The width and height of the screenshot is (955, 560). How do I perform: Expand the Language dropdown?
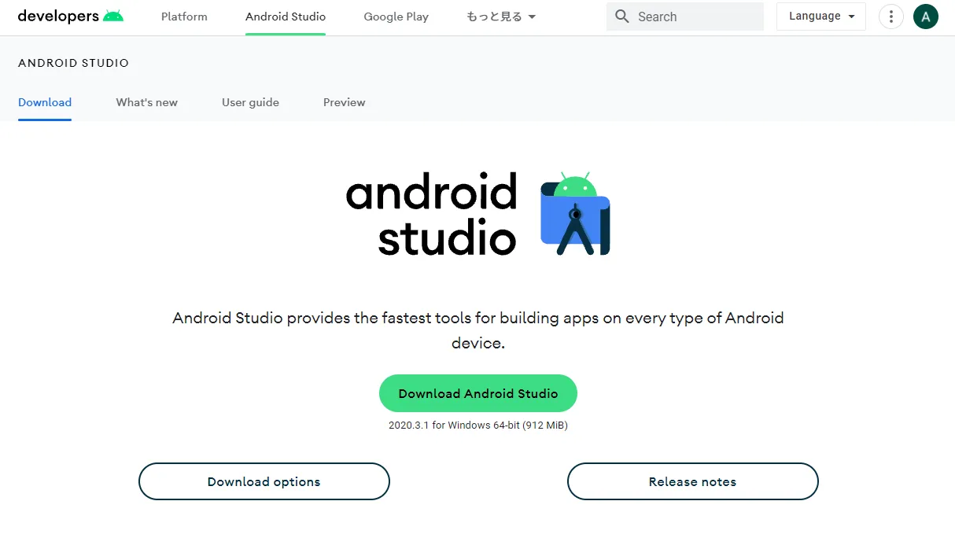(x=820, y=17)
